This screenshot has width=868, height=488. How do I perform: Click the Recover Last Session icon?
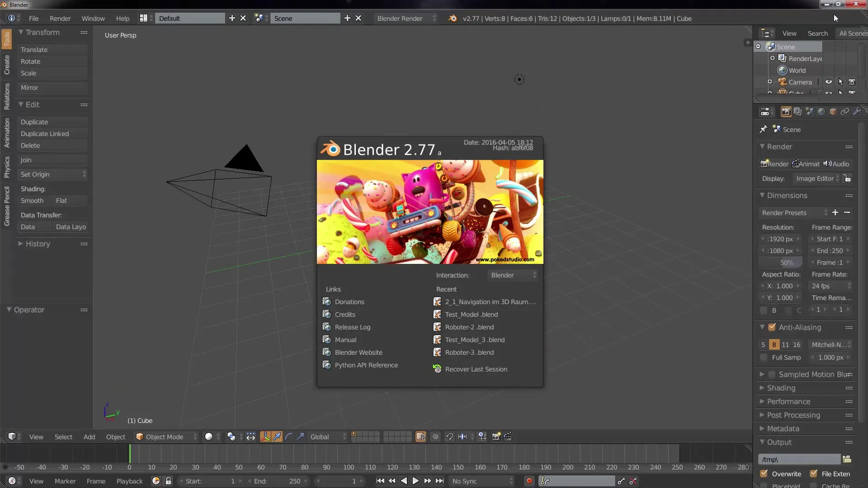coord(437,369)
